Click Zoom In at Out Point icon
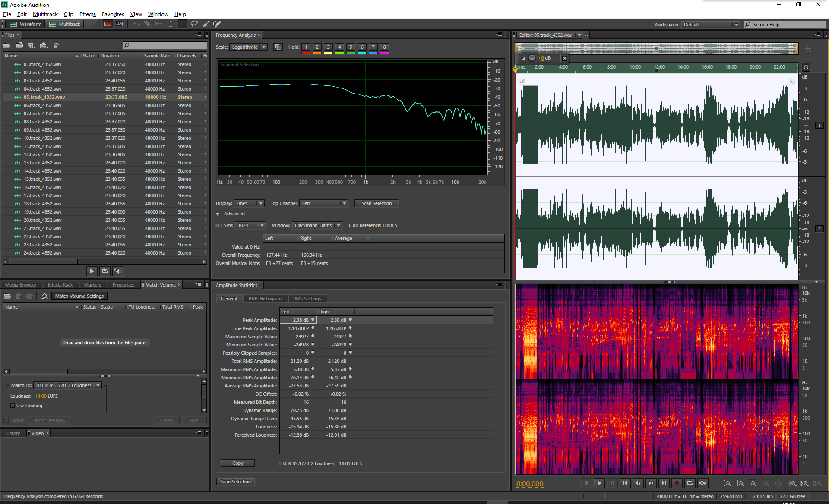The width and height of the screenshot is (829, 504). 804,484
